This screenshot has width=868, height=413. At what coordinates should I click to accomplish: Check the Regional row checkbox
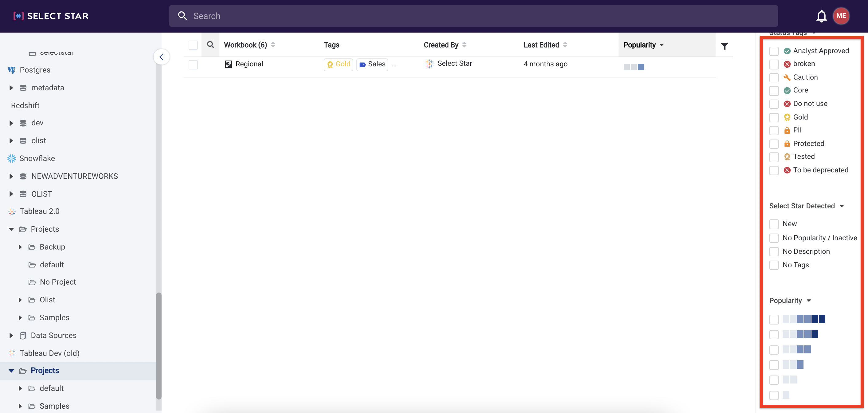pyautogui.click(x=193, y=65)
